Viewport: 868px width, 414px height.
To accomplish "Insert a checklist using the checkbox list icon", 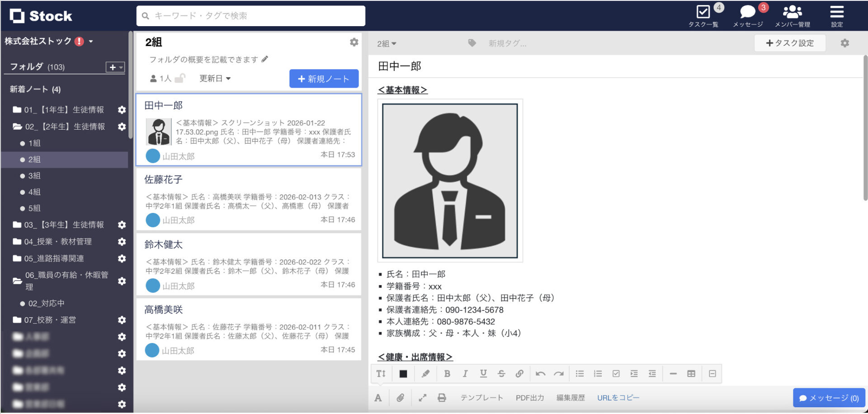I will [616, 374].
